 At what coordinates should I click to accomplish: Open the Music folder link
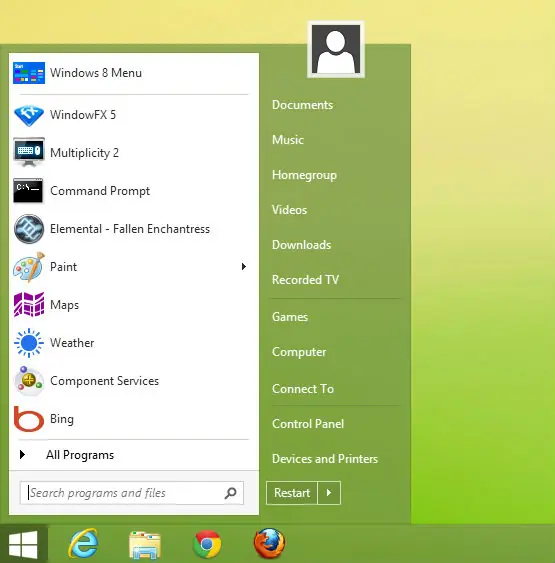coord(288,140)
